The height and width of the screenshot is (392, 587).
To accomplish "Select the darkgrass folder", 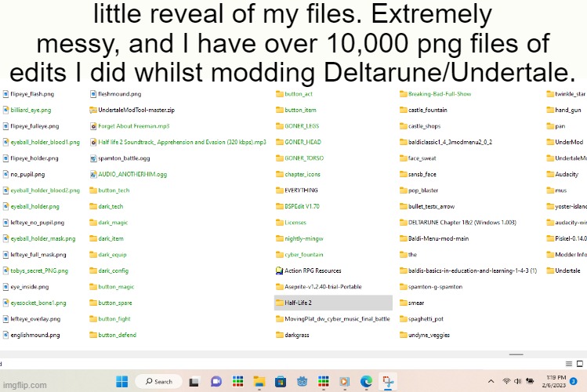I will coord(292,335).
